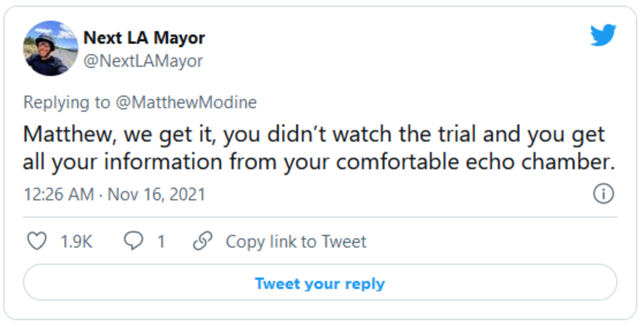Click the 12:26 AM time text
Viewport: 644px width, 327px height.
(58, 195)
